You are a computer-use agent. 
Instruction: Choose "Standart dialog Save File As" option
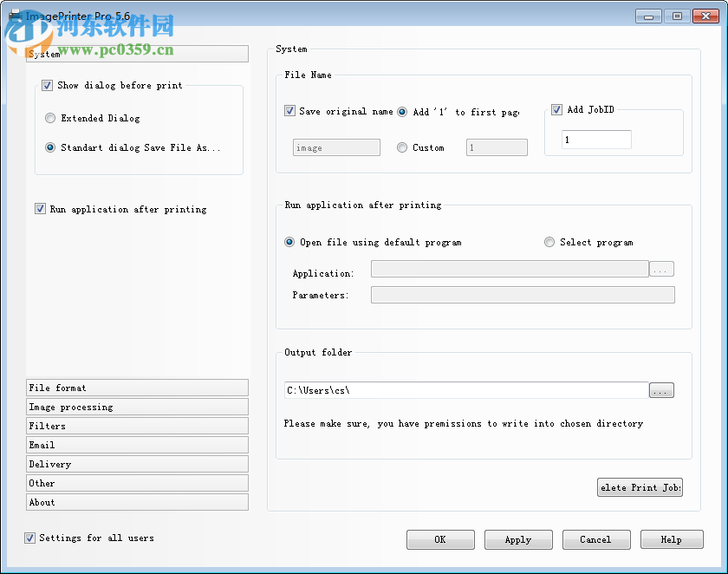coord(50,147)
